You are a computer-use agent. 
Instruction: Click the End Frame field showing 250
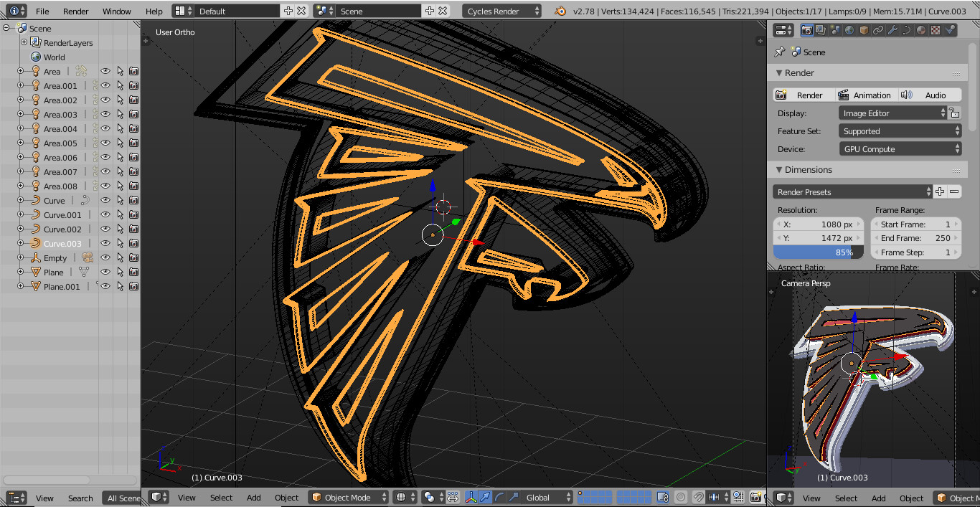pos(915,238)
